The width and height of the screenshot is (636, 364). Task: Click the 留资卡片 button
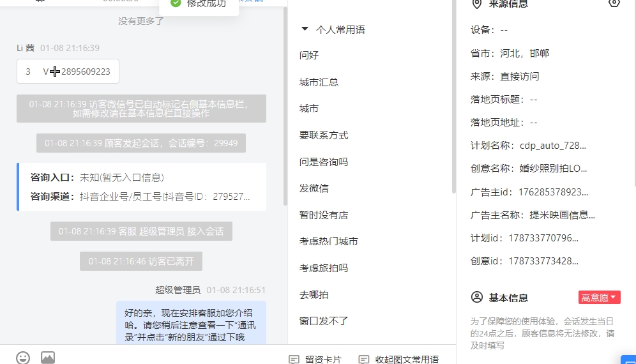315,359
